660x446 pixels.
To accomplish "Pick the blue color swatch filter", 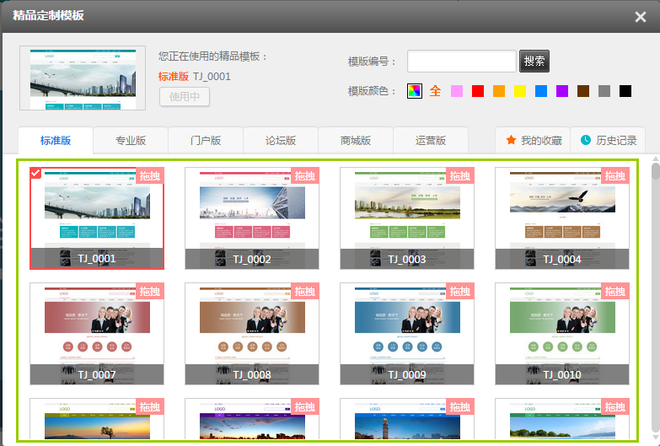I will 541,91.
